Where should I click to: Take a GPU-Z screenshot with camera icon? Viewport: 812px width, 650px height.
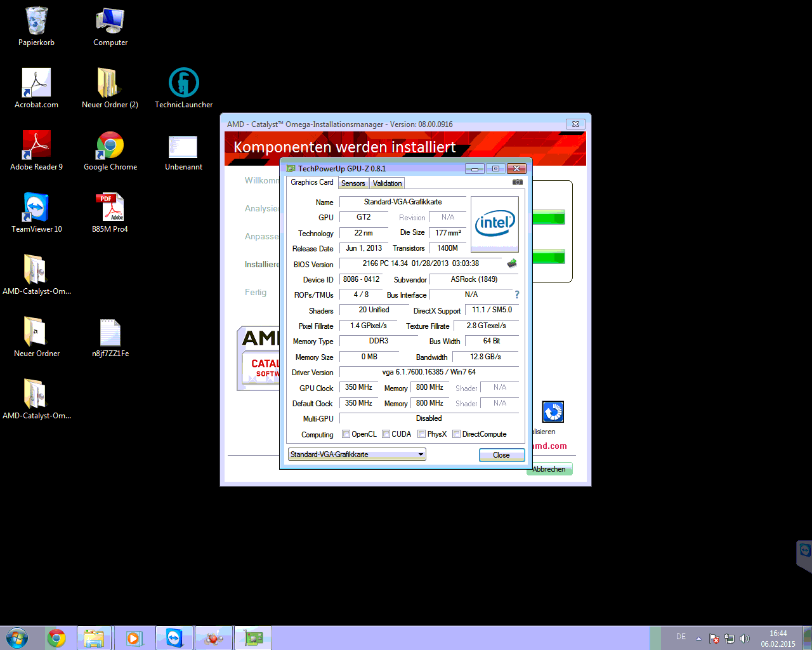(518, 182)
